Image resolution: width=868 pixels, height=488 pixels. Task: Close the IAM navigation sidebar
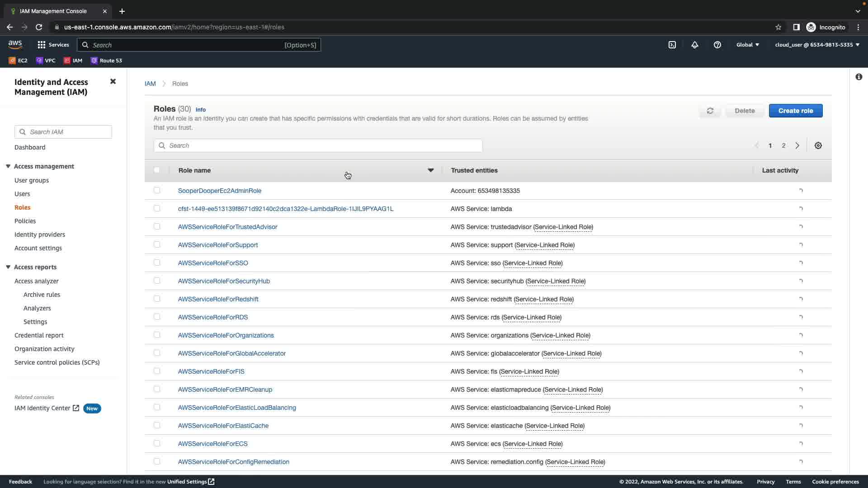click(113, 81)
